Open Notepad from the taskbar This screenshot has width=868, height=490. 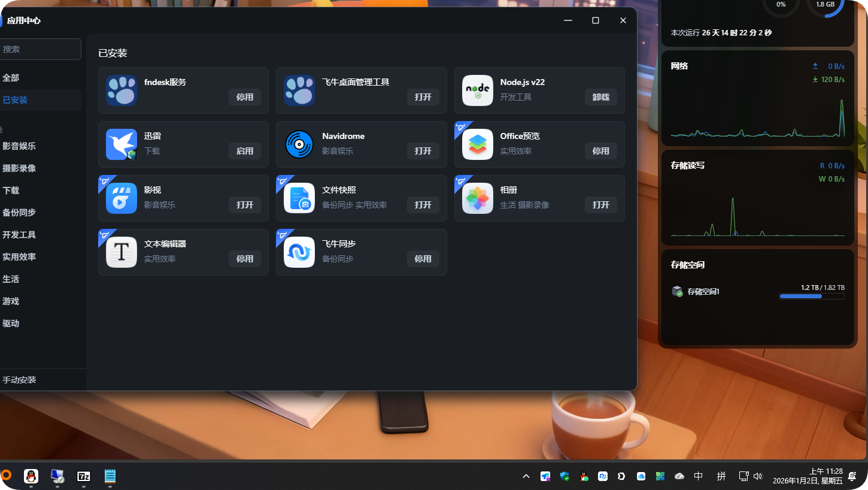[110, 476]
